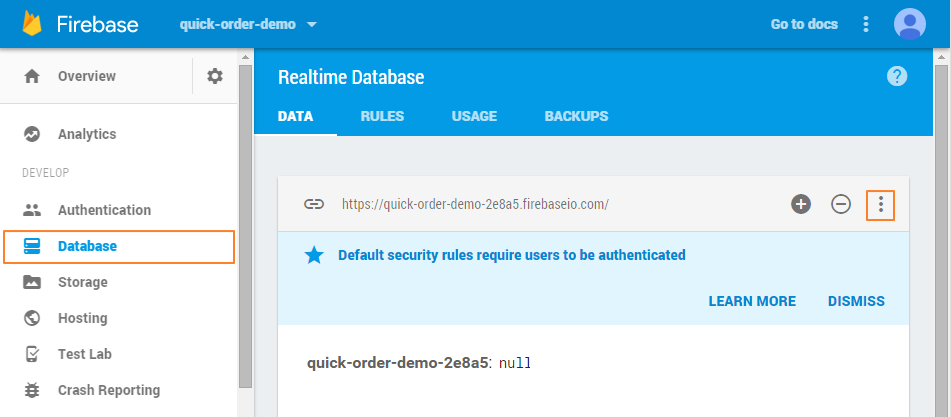Click the user account avatar
The height and width of the screenshot is (417, 951).
click(910, 24)
